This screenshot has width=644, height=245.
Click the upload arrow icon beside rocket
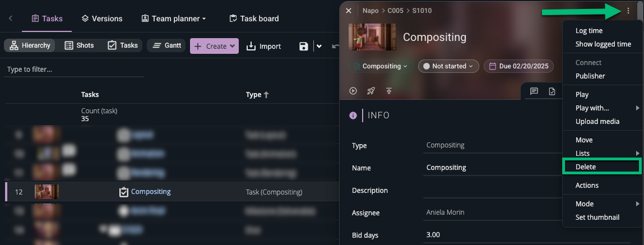(x=388, y=91)
